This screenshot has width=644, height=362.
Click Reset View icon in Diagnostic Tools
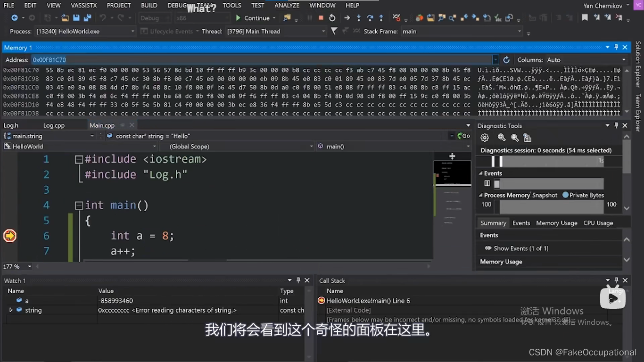(x=528, y=138)
